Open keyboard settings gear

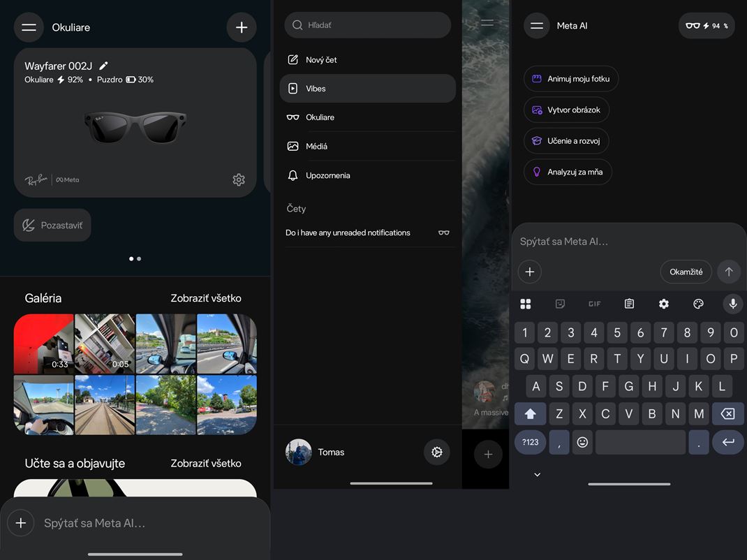coord(664,304)
